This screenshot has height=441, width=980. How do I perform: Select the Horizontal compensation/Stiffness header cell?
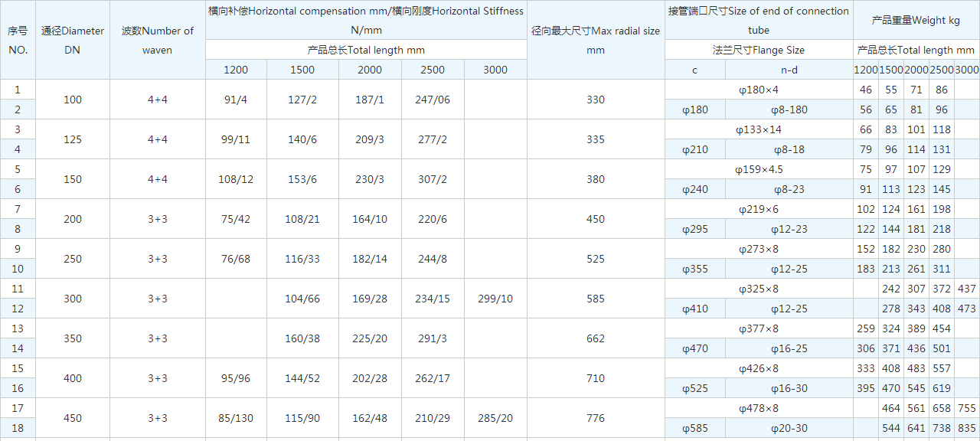click(x=366, y=20)
